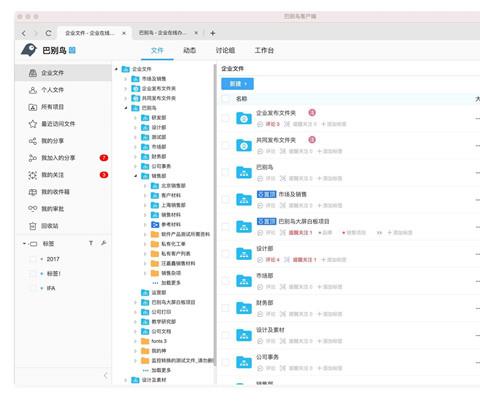Collapse the left sidebar with bottom chevron
This screenshot has height=404, width=480.
click(x=105, y=376)
